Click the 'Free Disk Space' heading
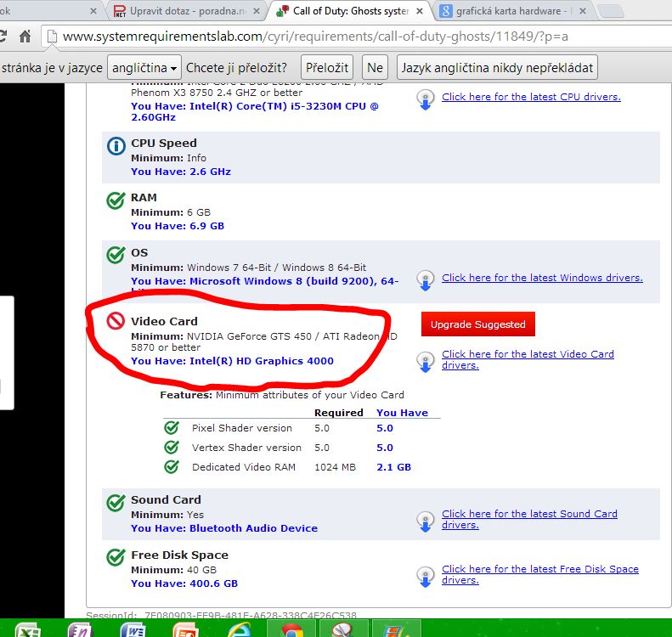 tap(179, 555)
